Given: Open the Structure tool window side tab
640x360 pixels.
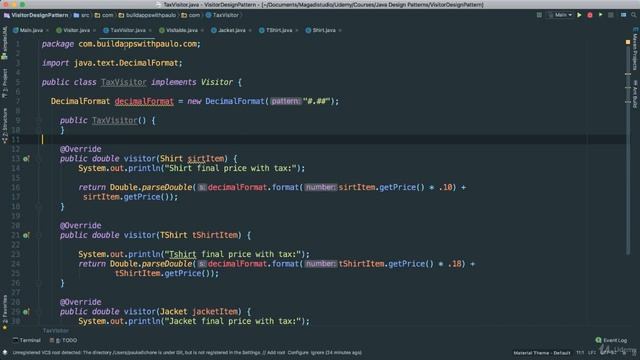Looking at the screenshot, I should coord(4,126).
